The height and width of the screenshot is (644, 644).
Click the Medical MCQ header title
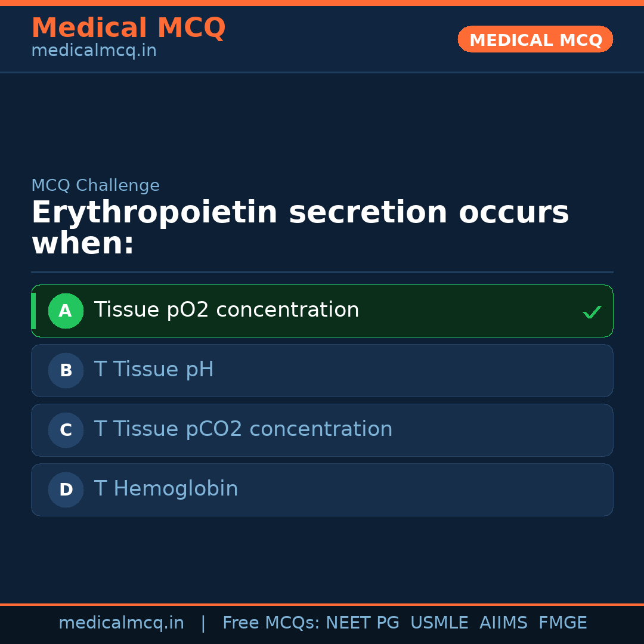click(x=128, y=28)
